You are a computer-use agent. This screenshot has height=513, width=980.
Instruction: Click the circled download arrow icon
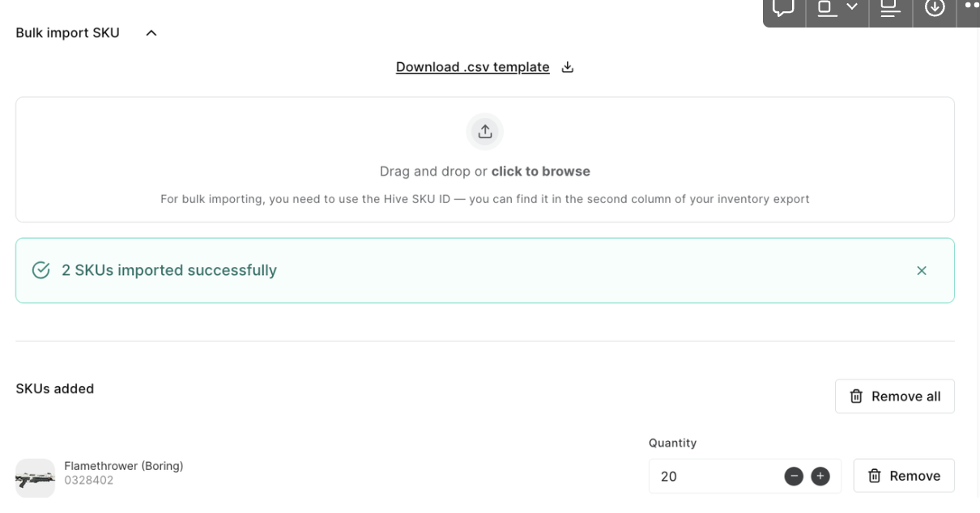pyautogui.click(x=935, y=8)
